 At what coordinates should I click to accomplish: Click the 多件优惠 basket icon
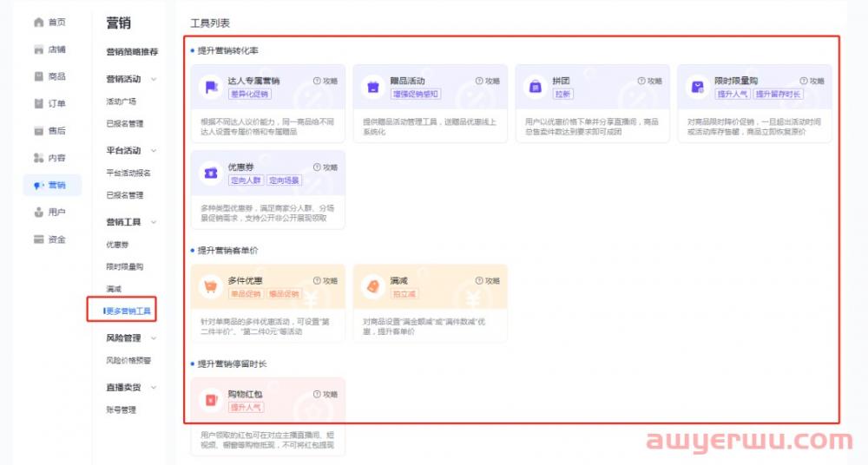211,287
